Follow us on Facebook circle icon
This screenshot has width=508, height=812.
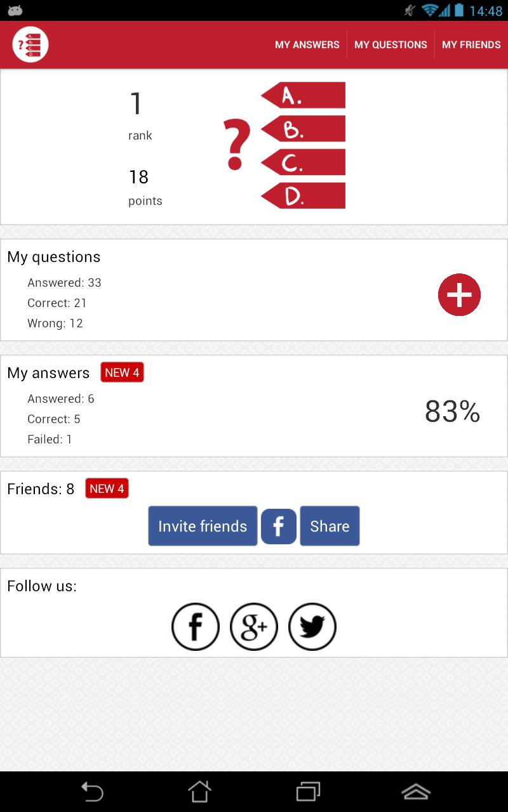tap(196, 627)
